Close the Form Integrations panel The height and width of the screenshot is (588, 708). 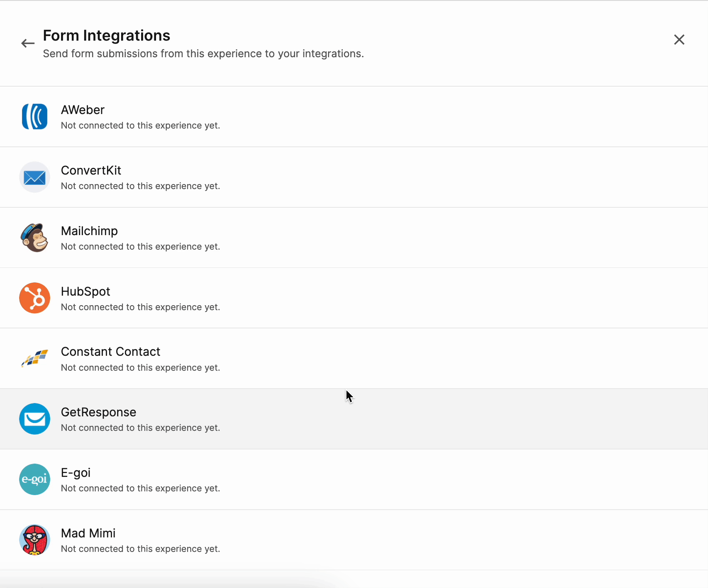(679, 39)
